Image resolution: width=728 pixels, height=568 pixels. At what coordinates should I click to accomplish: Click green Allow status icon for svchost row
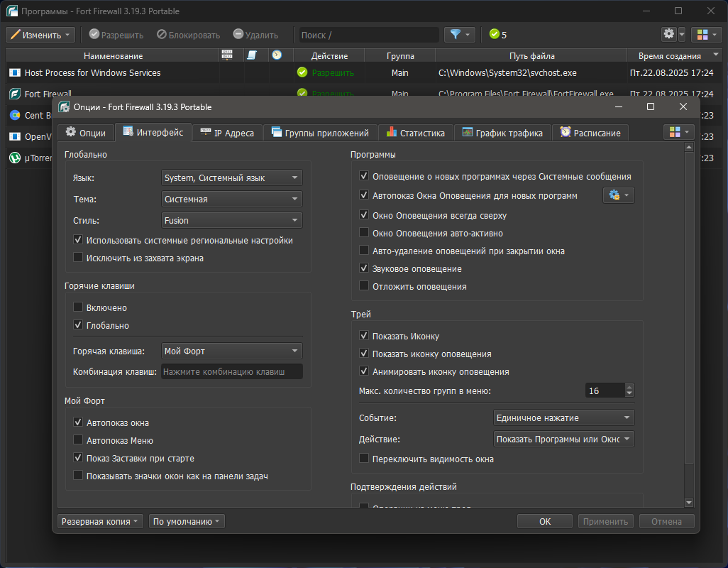302,72
